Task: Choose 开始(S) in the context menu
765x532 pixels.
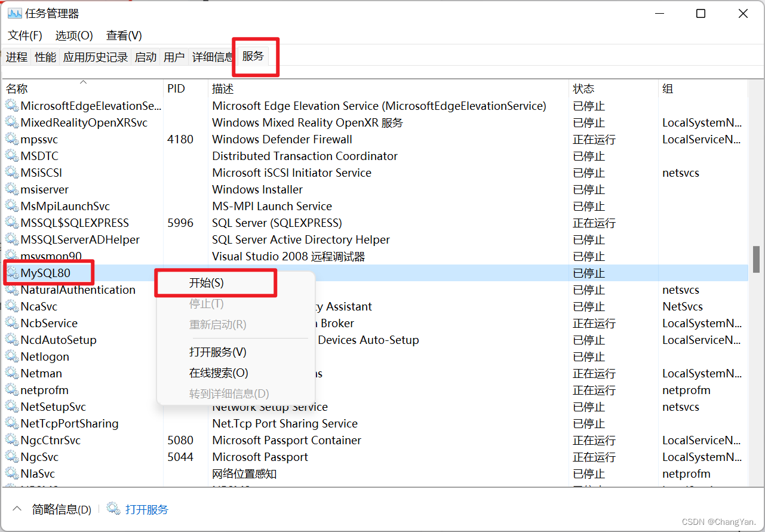Action: (x=207, y=283)
